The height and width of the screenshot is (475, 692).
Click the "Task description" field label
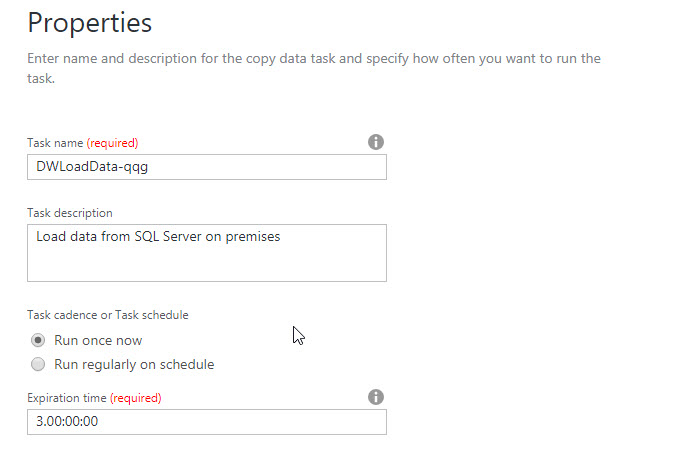(x=69, y=212)
